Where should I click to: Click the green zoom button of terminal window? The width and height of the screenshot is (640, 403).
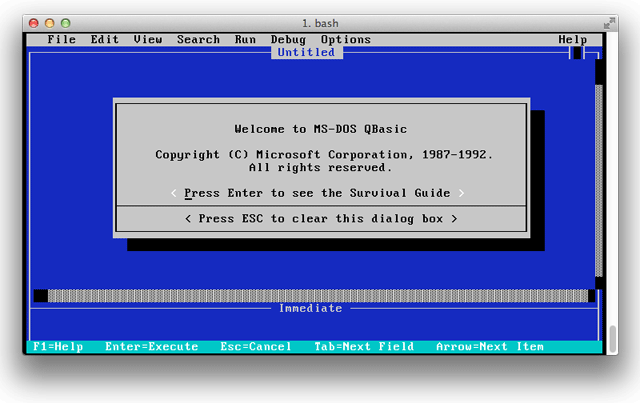click(x=65, y=23)
